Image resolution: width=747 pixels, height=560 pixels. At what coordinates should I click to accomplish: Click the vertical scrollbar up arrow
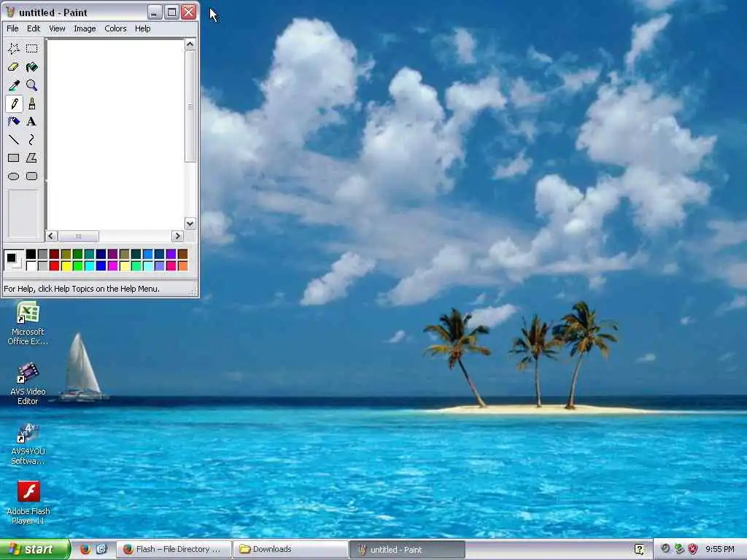coord(190,44)
